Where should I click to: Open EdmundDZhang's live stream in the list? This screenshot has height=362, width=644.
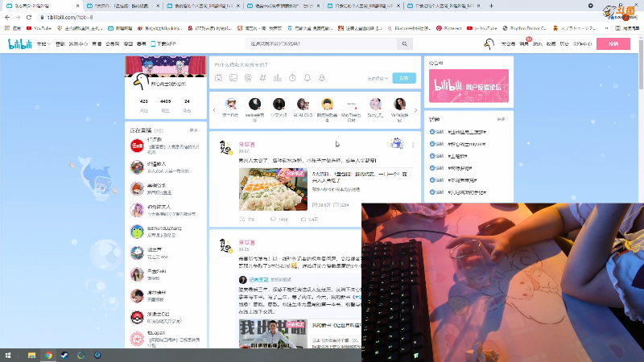click(166, 232)
